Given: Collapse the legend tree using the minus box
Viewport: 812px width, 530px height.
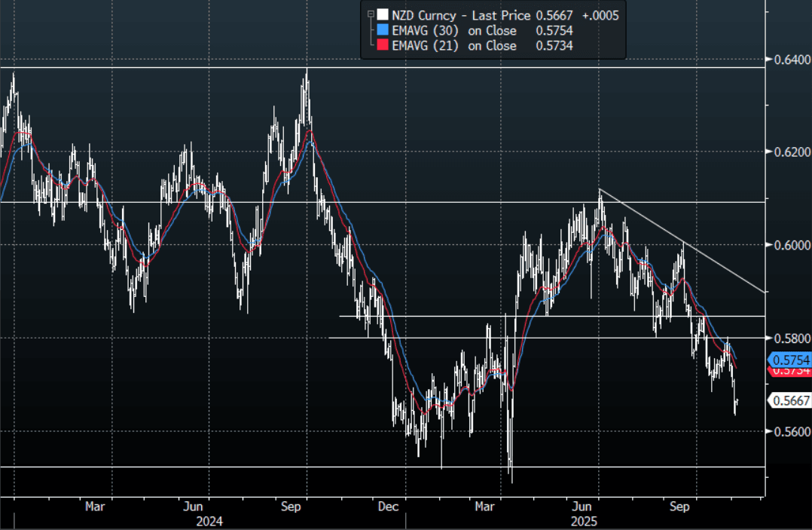Looking at the screenshot, I should [370, 14].
